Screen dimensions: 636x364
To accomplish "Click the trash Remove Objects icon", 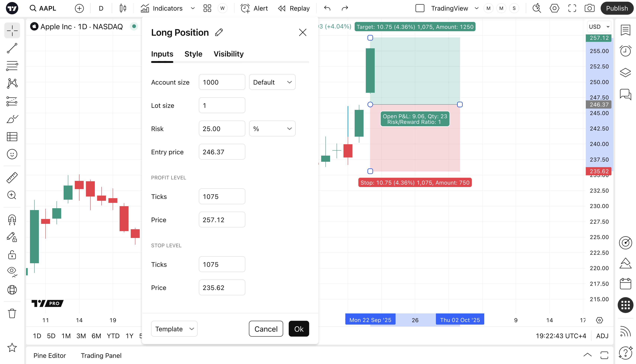I will (x=12, y=313).
